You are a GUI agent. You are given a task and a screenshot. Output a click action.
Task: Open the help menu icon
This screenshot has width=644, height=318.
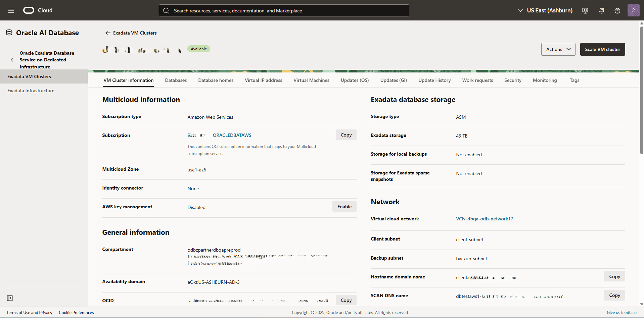(x=617, y=10)
